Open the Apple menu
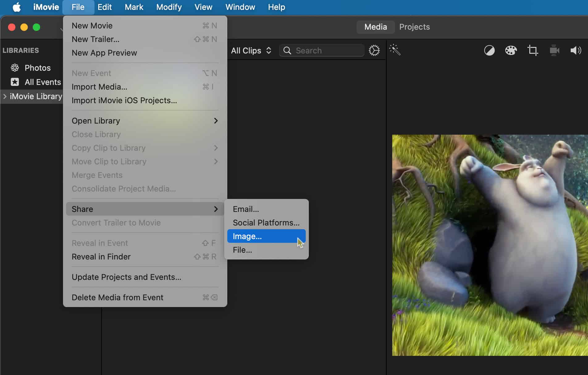588x375 pixels. coord(17,7)
